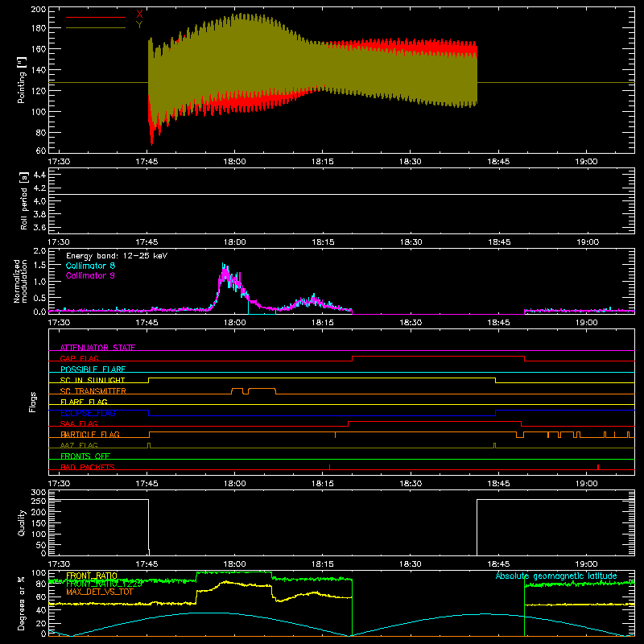The height and width of the screenshot is (644, 644).
Task: Click the 4.4 tick on Roll period axis
Action: click(x=39, y=175)
